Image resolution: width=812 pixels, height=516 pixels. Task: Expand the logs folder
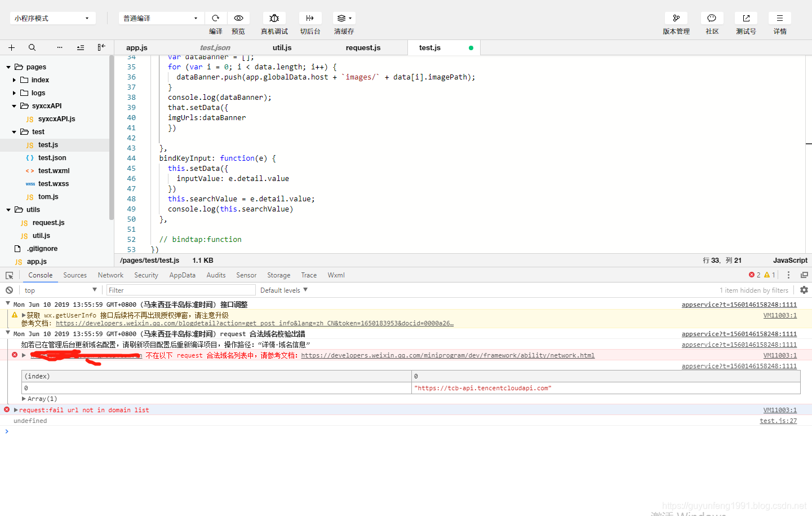tap(14, 93)
